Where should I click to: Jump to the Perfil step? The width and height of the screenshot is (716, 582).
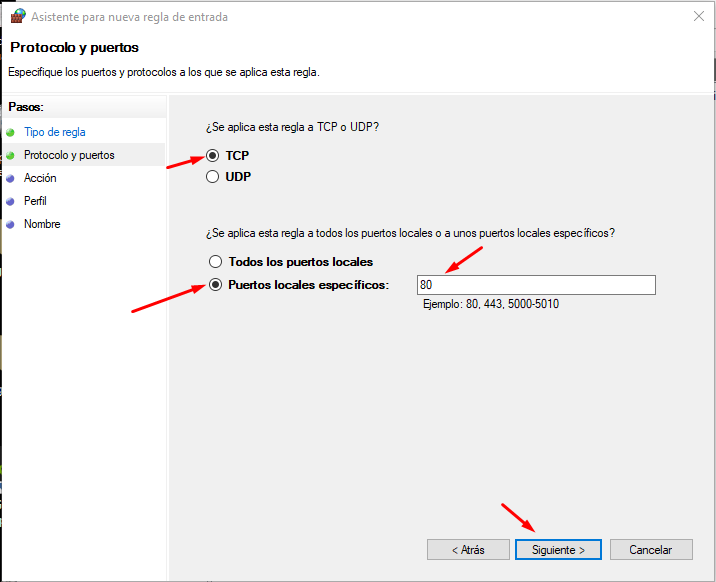click(35, 201)
